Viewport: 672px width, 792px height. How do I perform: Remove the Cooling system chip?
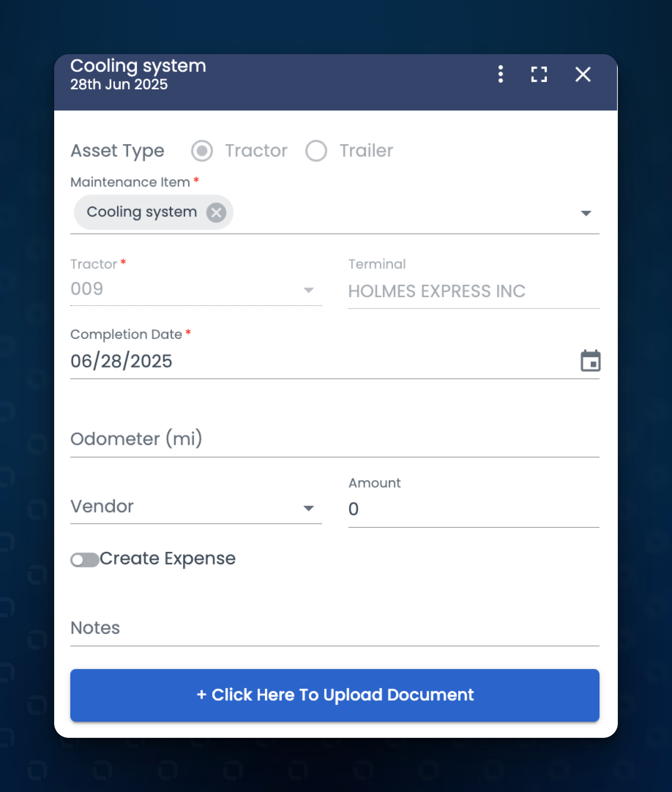tap(216, 213)
